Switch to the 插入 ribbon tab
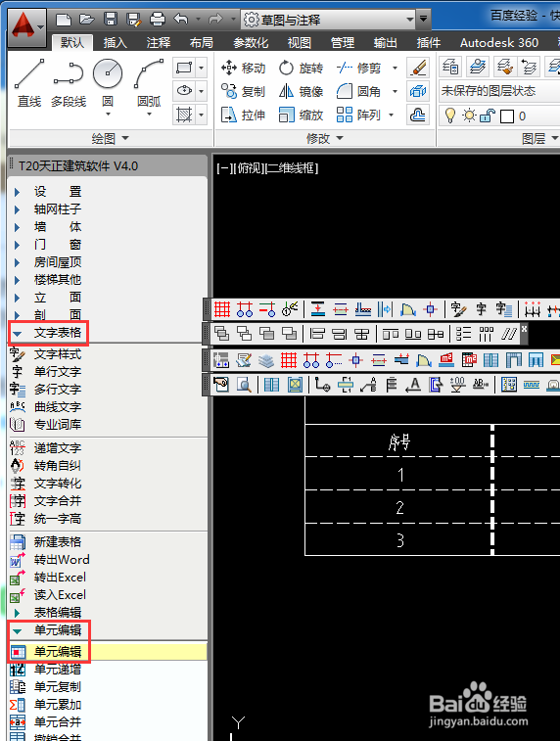Viewport: 560px width, 741px height. pyautogui.click(x=115, y=43)
